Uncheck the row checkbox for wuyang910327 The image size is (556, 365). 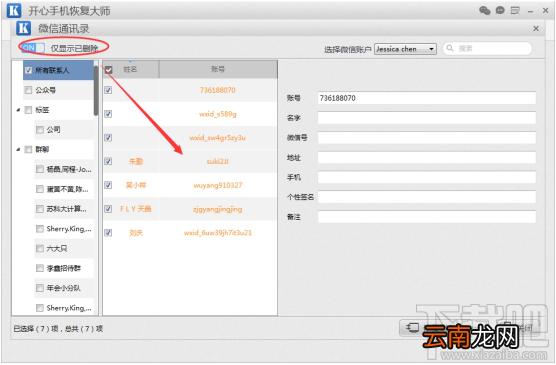pos(108,185)
